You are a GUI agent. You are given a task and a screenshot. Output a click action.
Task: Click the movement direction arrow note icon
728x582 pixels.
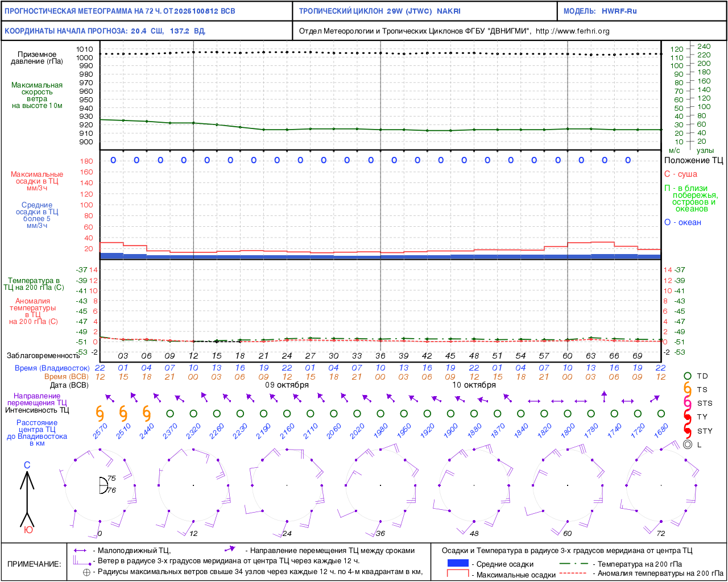coord(230,550)
